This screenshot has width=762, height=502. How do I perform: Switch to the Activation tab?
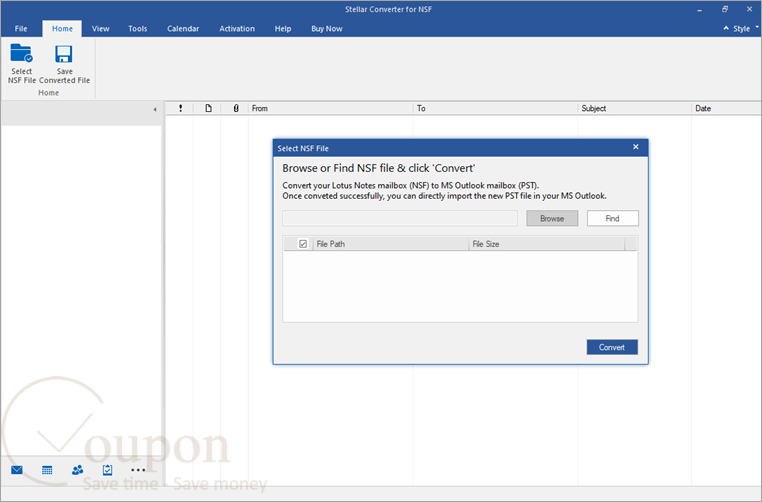237,29
